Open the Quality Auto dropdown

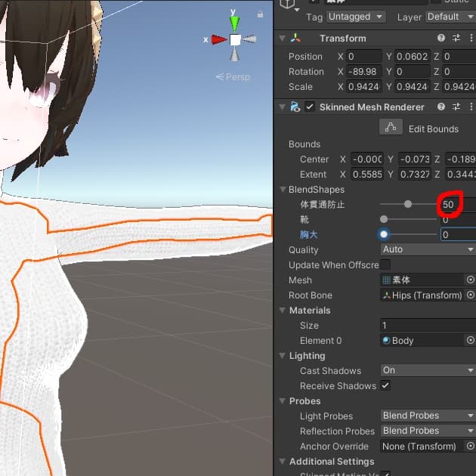[x=428, y=249]
